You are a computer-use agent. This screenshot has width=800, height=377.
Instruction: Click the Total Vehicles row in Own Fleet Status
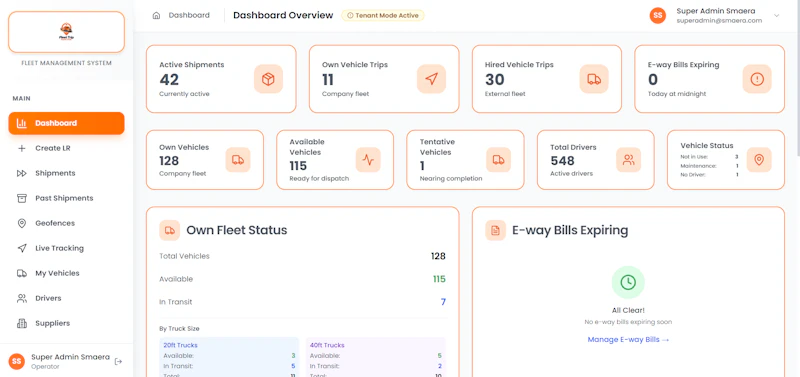303,256
